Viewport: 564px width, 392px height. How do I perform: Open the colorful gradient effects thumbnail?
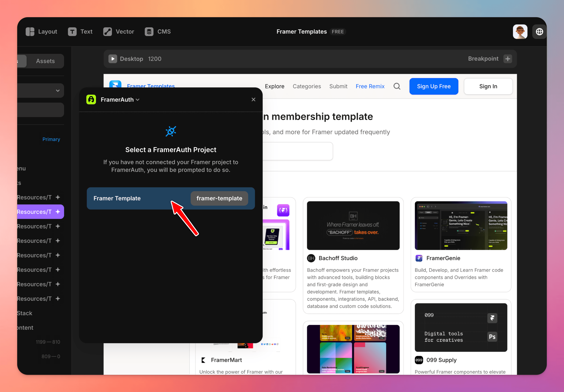tap(353, 349)
